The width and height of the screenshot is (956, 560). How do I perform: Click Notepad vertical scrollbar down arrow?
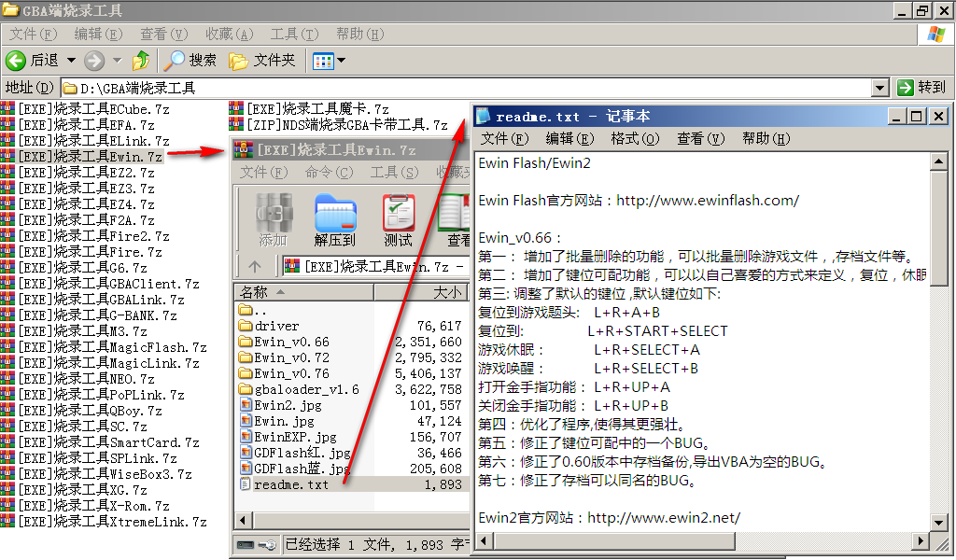click(x=940, y=542)
